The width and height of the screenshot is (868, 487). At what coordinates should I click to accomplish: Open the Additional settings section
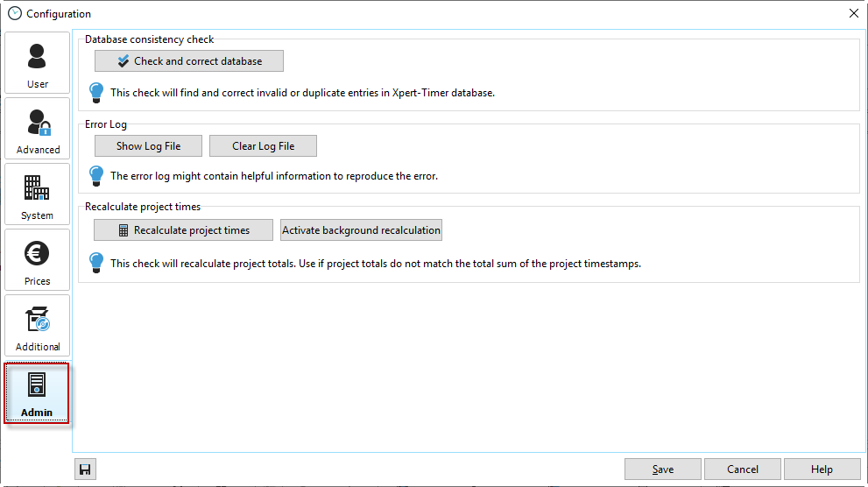point(37,326)
